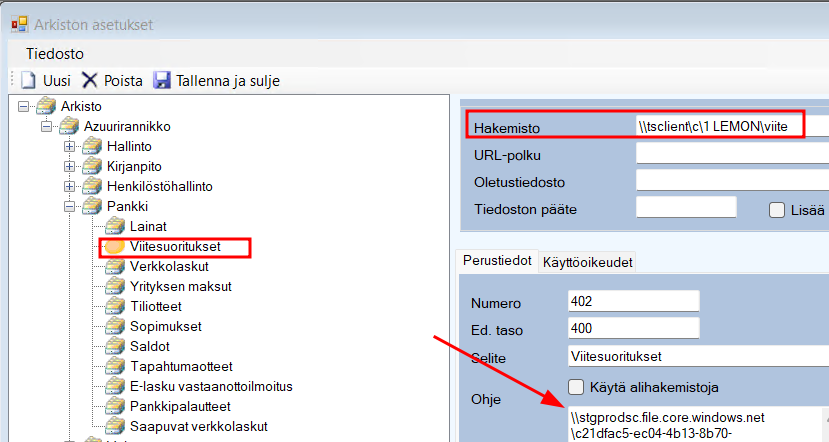Toggle the Lisää checkbox

point(776,209)
